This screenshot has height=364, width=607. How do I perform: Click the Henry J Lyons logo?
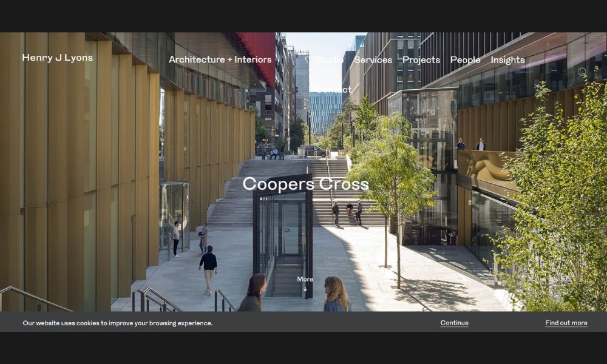[58, 58]
